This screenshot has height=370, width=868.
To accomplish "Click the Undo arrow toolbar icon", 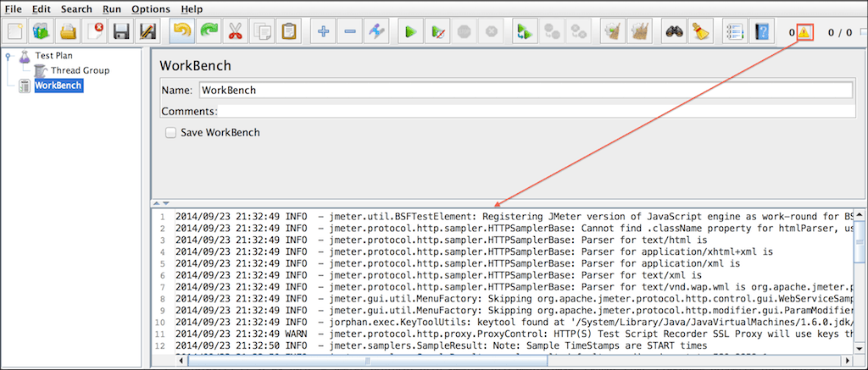I will point(181,32).
